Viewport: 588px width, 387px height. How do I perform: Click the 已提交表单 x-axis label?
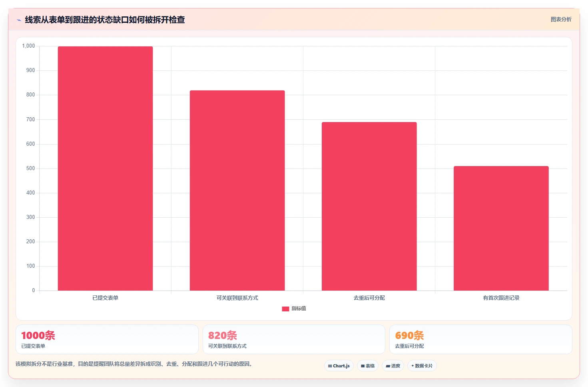[x=105, y=298]
